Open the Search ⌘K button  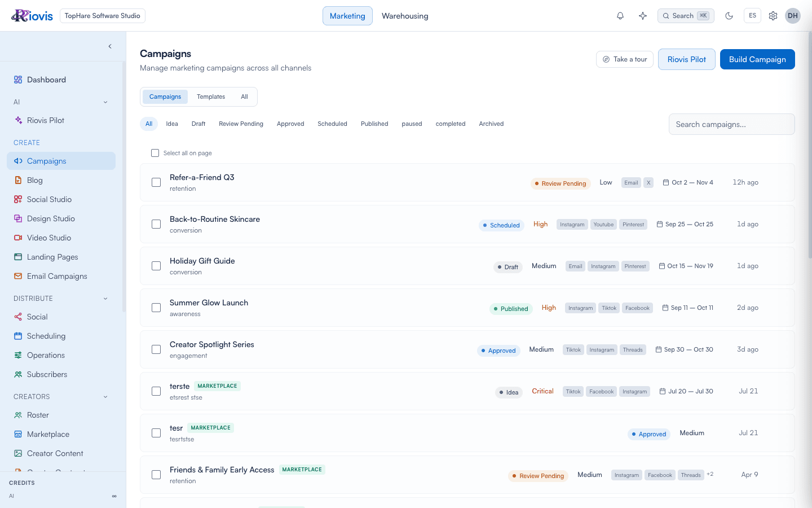(686, 16)
